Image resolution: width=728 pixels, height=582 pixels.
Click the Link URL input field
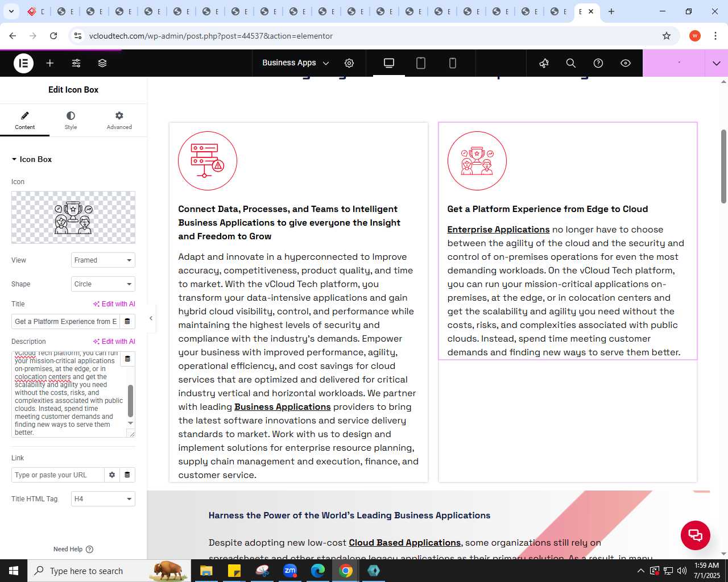pos(57,475)
